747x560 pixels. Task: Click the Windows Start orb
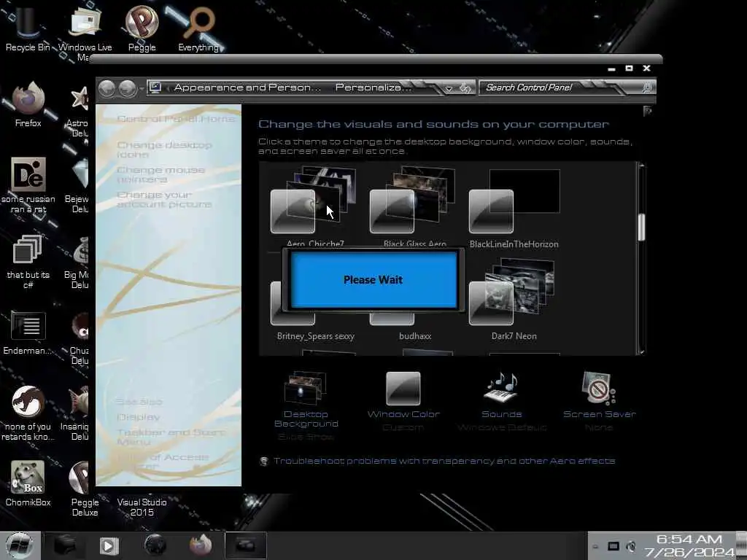20,545
